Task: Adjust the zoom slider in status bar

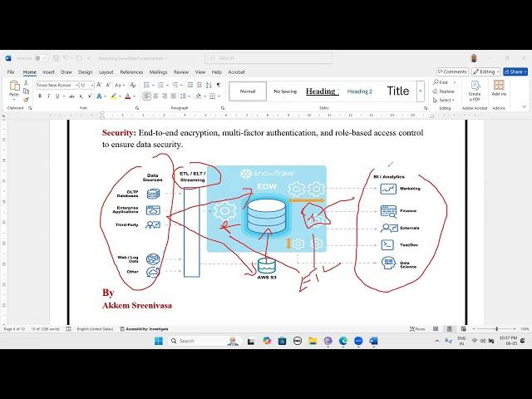Action: 496,329
